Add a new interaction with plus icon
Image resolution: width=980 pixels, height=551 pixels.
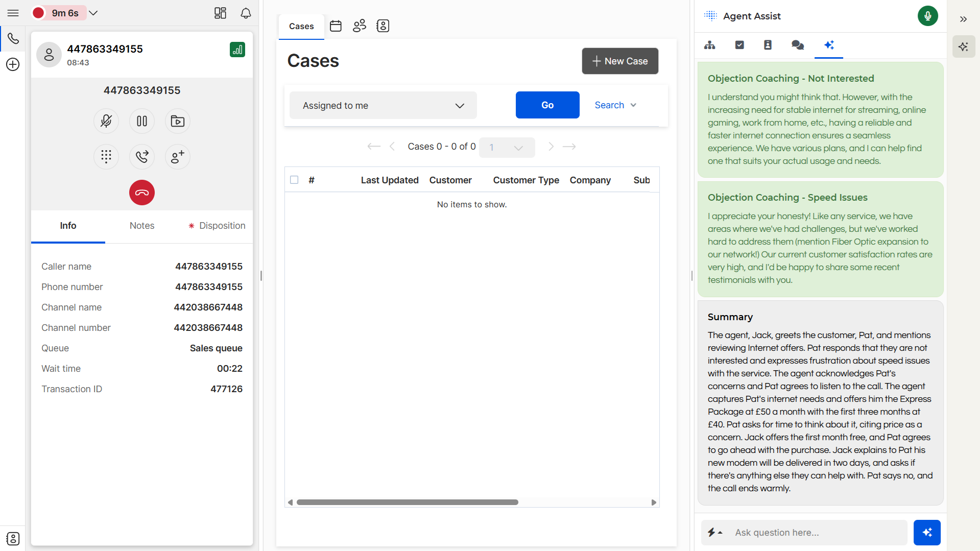pyautogui.click(x=13, y=64)
